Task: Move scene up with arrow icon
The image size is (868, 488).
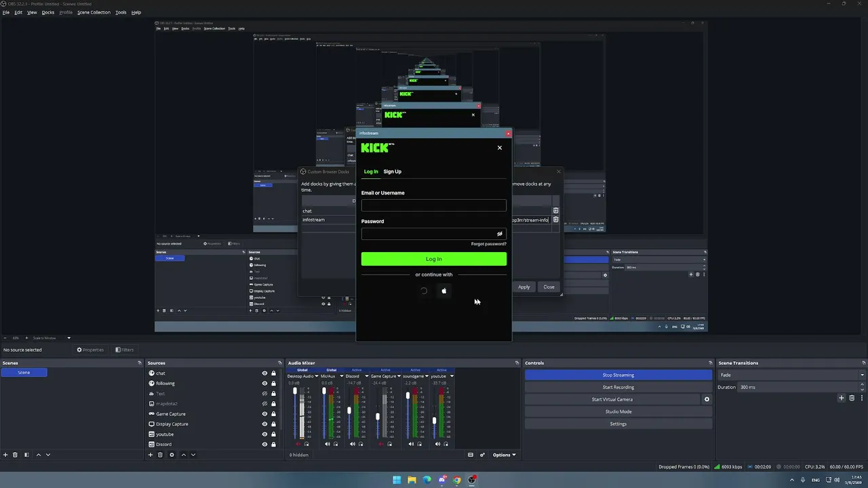Action: click(38, 455)
